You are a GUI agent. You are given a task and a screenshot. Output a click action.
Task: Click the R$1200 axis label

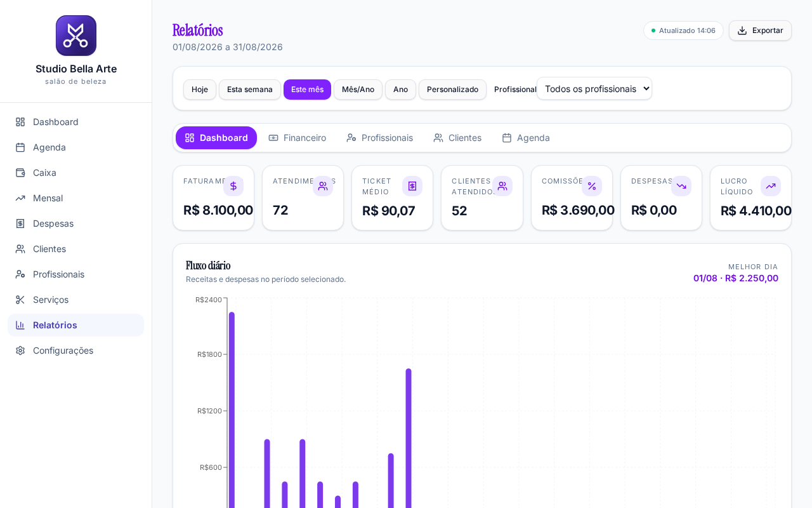tap(210, 411)
